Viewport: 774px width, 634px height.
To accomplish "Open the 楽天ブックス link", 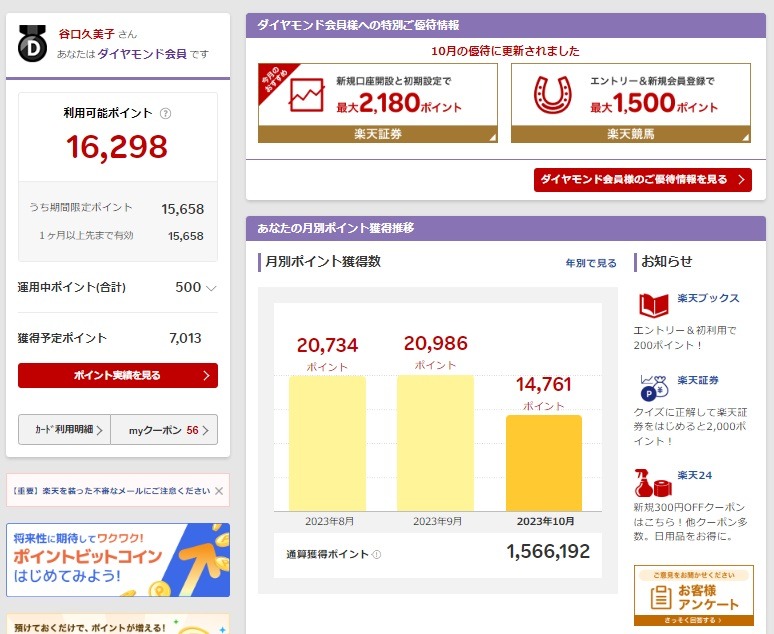I will [x=708, y=298].
